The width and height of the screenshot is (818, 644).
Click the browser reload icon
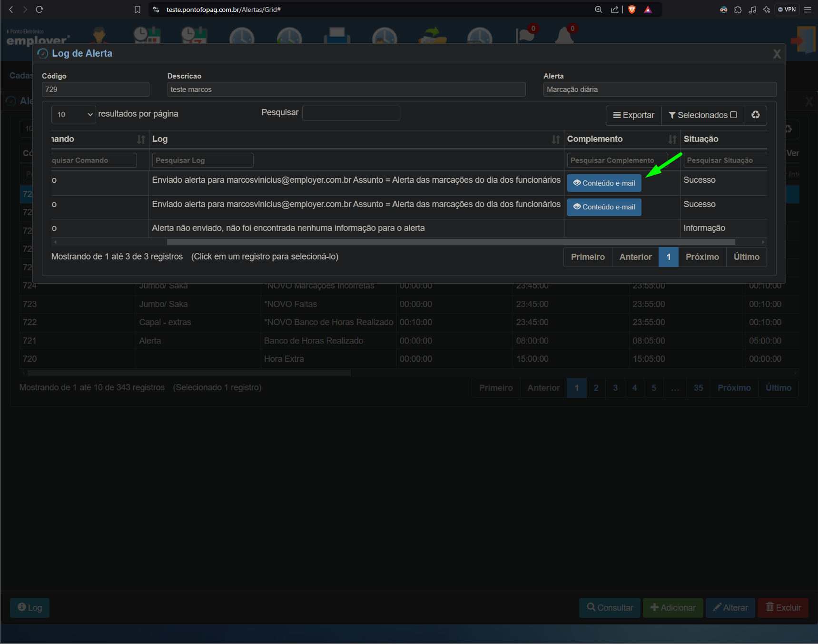tap(39, 10)
